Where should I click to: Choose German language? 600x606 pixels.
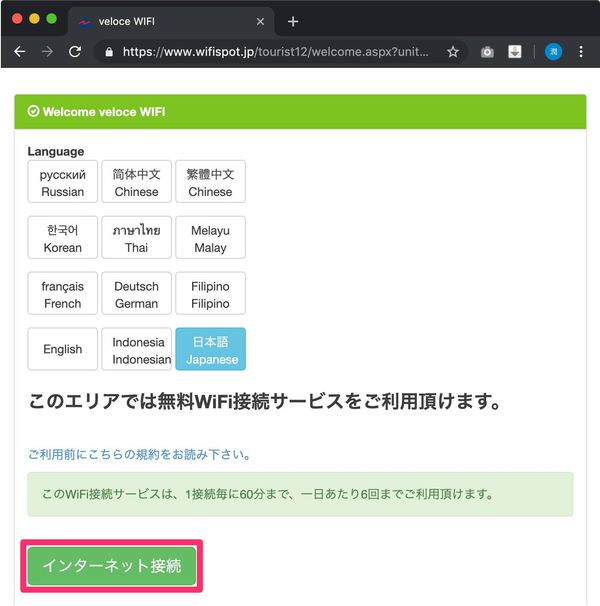click(136, 293)
